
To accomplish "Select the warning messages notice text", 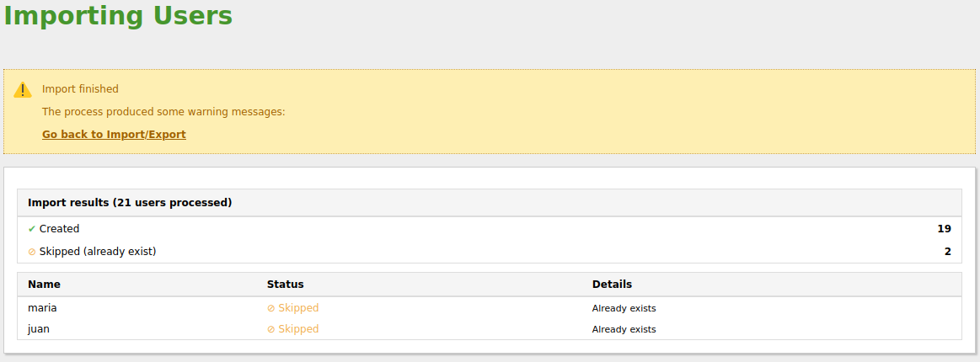I will (x=163, y=112).
